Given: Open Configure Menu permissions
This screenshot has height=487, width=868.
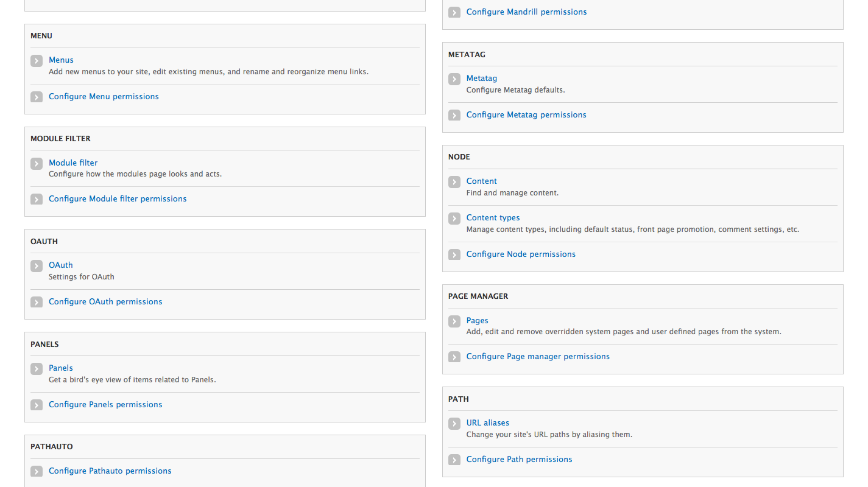Looking at the screenshot, I should (104, 96).
